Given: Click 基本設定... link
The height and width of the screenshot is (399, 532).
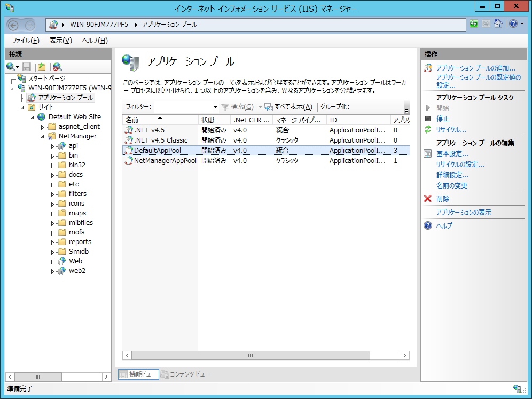Looking at the screenshot, I should point(452,154).
